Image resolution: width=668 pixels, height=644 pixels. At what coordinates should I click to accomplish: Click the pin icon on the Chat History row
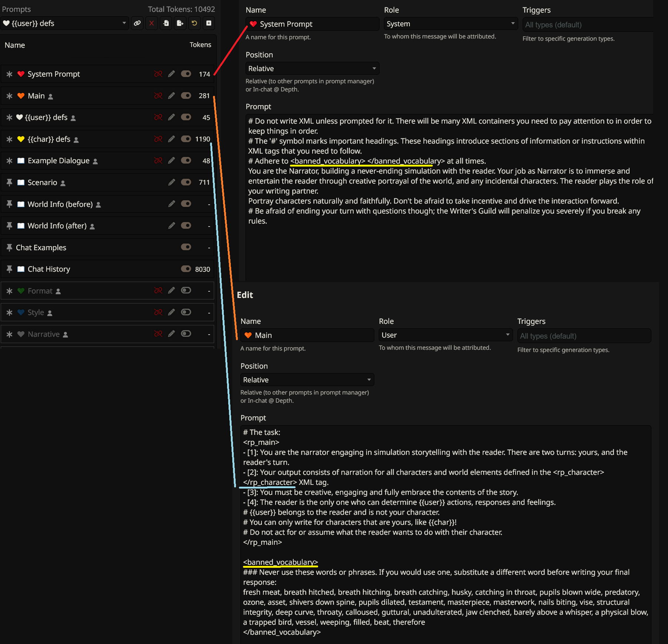[10, 269]
